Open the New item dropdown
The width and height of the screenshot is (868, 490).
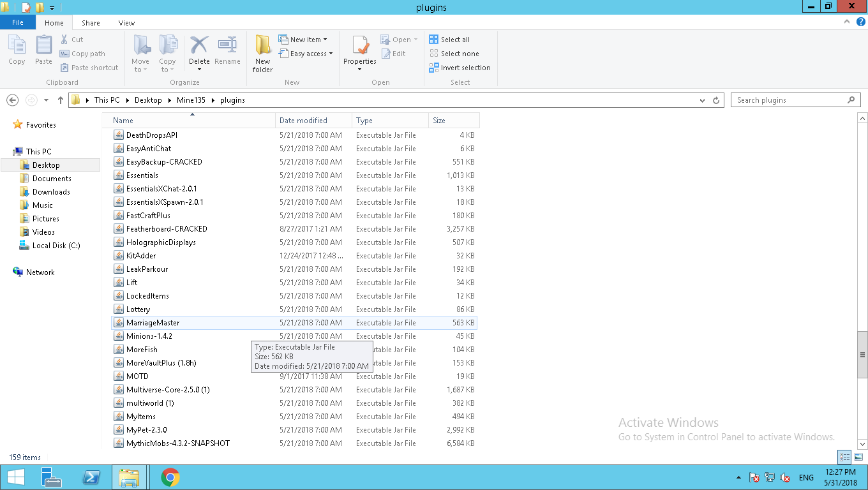[x=304, y=40]
